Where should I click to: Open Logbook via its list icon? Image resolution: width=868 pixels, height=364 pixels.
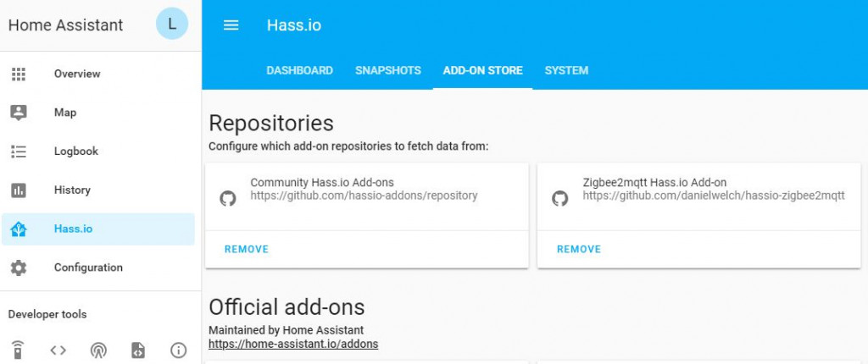click(19, 152)
